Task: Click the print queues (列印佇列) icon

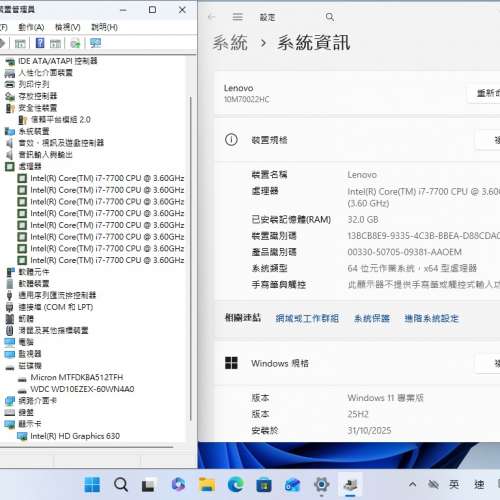Action: click(10, 85)
